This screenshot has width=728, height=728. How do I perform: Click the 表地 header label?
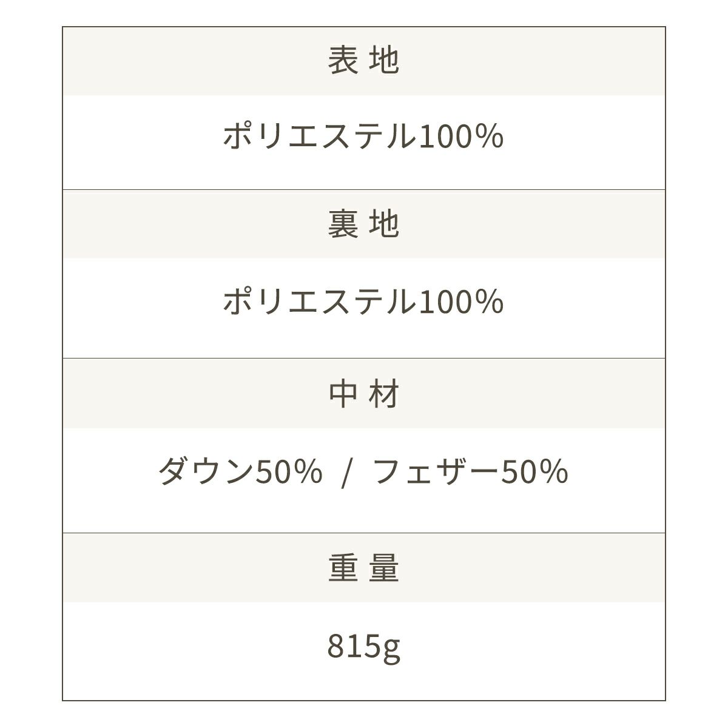click(363, 61)
